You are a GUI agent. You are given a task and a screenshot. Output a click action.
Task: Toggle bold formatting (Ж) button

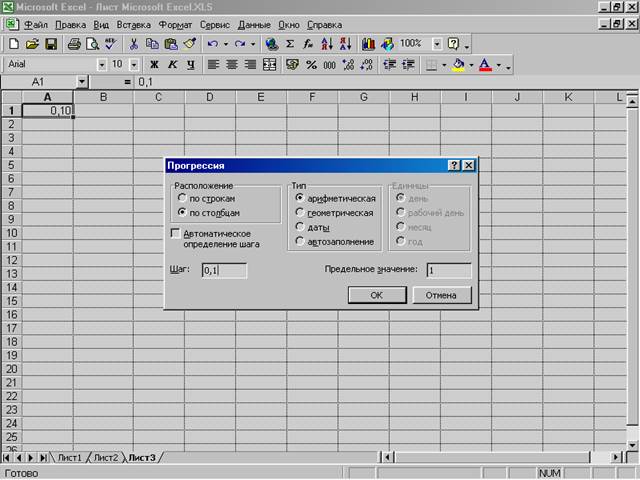155,64
